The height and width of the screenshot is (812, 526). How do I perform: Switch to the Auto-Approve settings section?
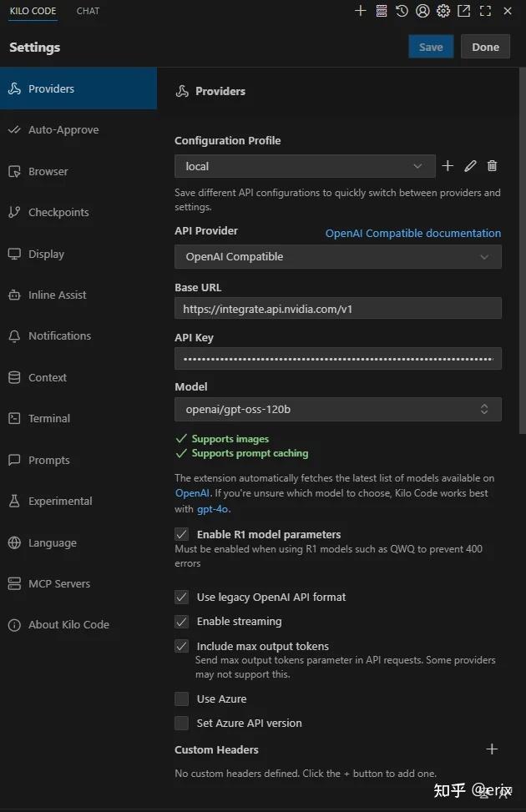[63, 130]
